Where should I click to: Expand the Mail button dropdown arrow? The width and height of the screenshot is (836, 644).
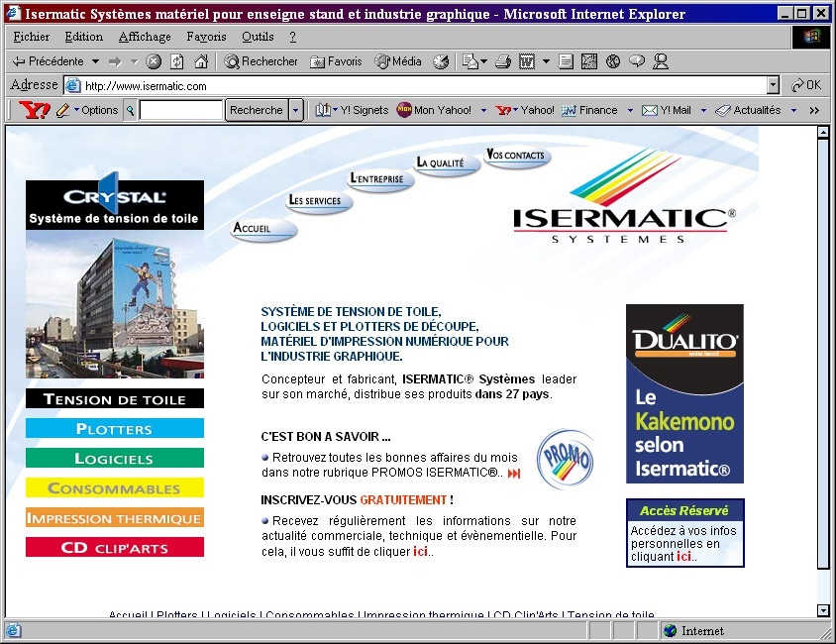pos(484,61)
